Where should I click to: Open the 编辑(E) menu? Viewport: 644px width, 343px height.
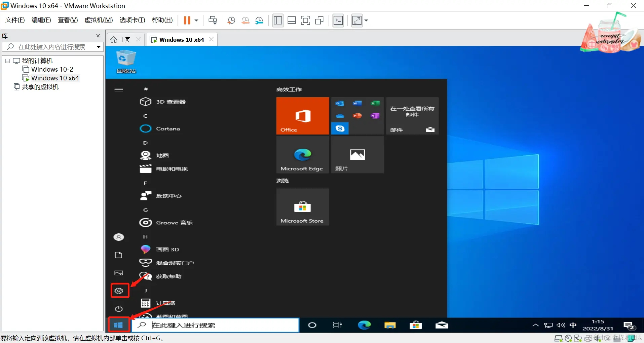click(x=41, y=20)
